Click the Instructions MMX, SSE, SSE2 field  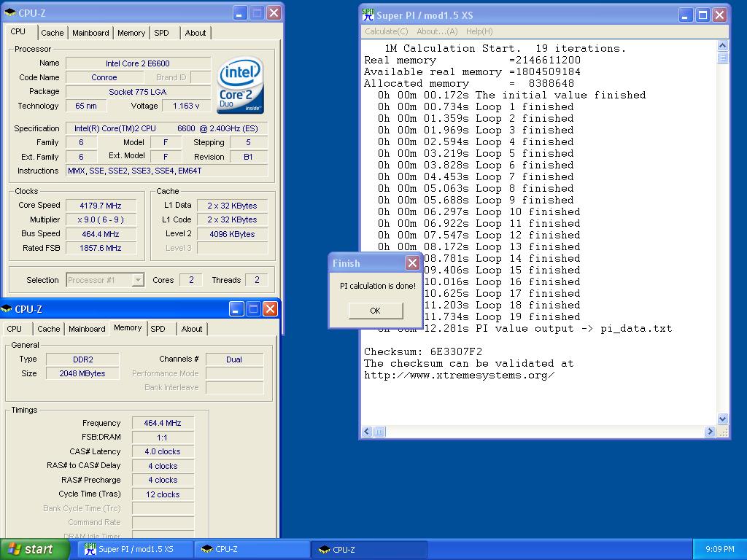[x=167, y=171]
